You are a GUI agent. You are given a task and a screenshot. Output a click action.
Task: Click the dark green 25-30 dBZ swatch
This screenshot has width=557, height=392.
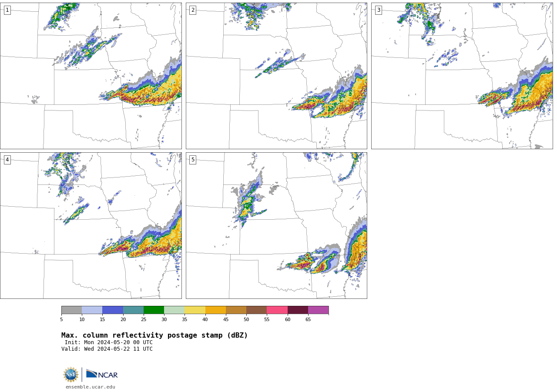click(x=154, y=310)
